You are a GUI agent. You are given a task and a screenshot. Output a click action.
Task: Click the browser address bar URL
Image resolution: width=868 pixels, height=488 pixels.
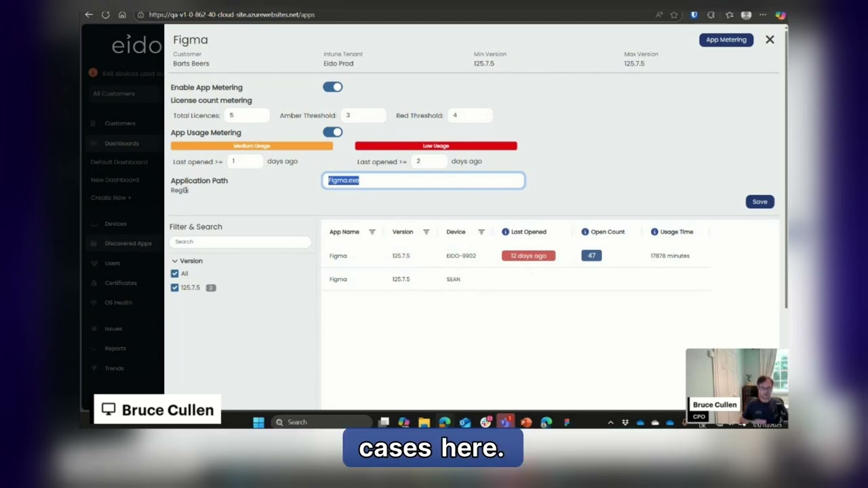click(231, 14)
